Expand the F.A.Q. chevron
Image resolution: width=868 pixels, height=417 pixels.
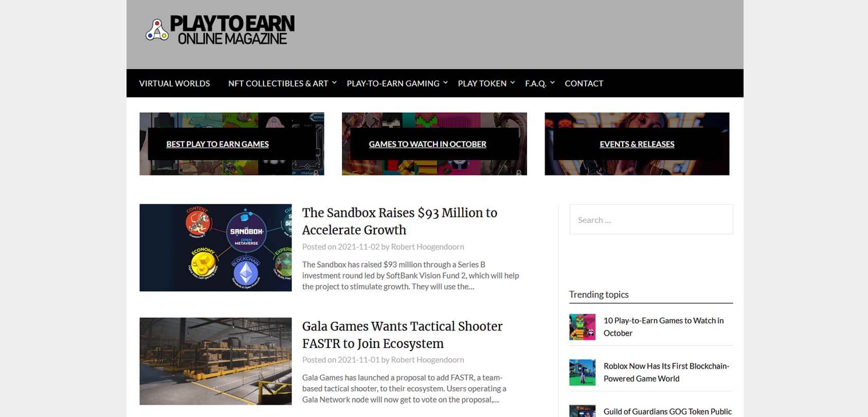tap(552, 82)
